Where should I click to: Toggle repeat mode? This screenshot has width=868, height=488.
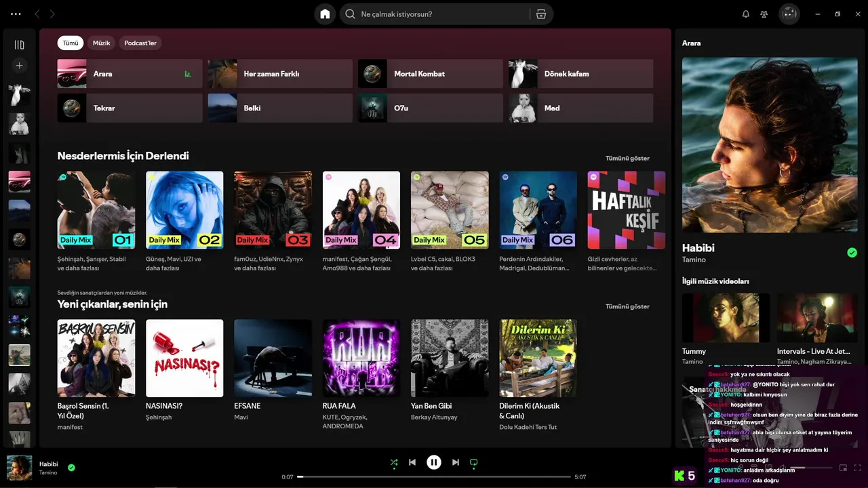point(474,463)
